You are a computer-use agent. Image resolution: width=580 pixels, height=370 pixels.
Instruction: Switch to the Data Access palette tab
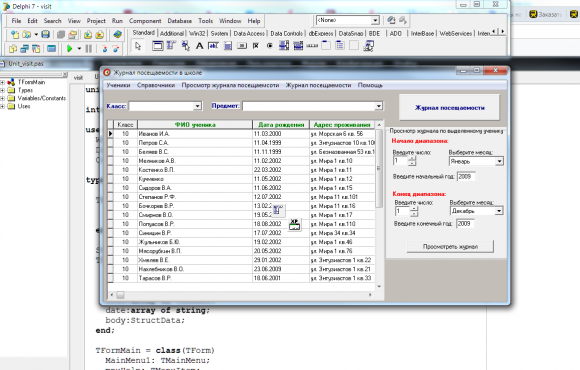click(249, 33)
